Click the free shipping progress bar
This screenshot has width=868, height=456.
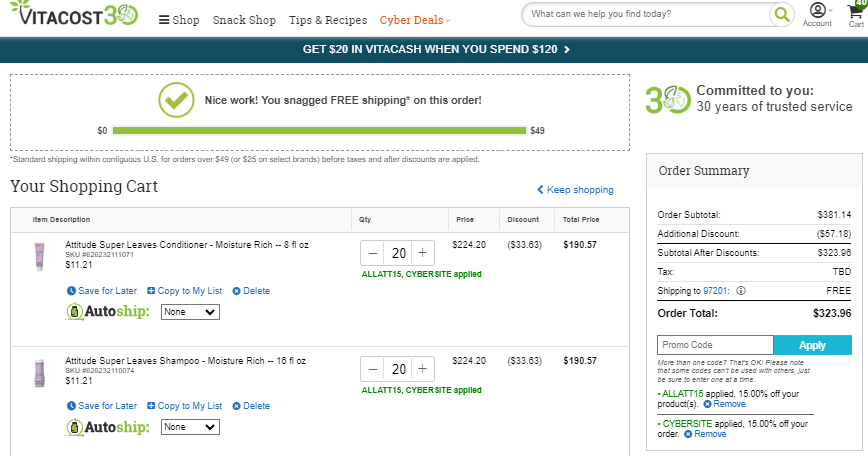pyautogui.click(x=319, y=131)
